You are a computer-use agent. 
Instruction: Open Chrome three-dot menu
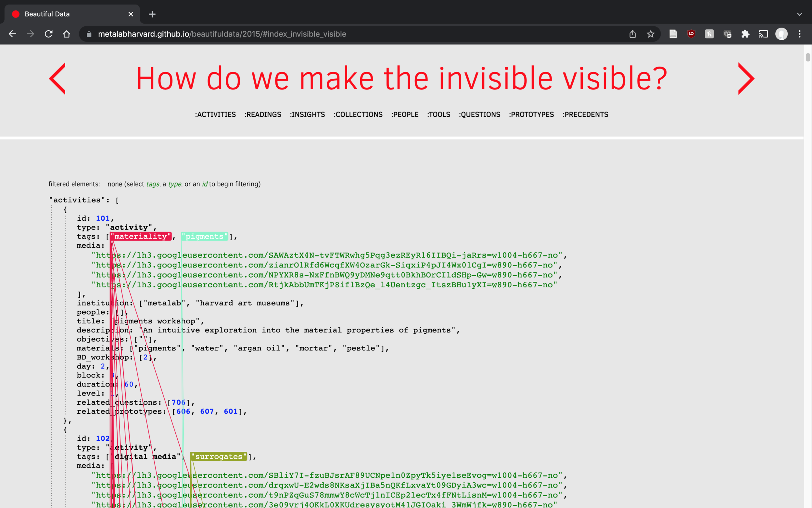(800, 34)
